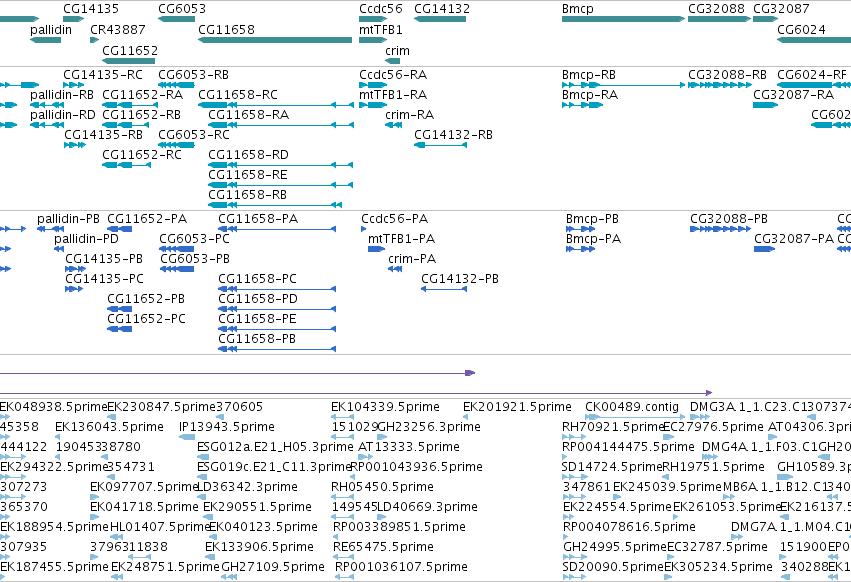This screenshot has height=582, width=851.
Task: Click the CG11652 gene label
Action: (130, 50)
